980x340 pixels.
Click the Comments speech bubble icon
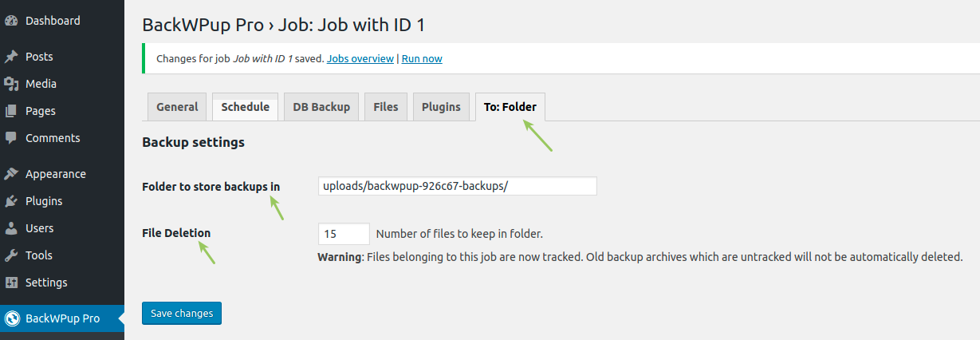tap(11, 138)
